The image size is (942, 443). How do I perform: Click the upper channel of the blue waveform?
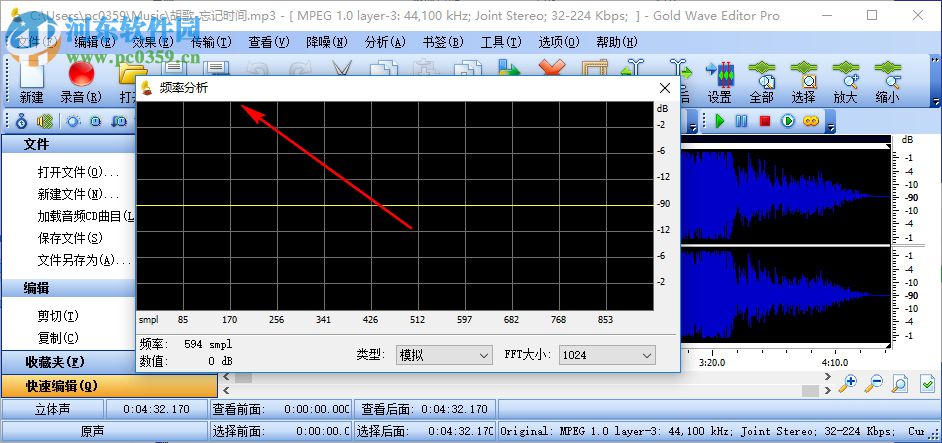tap(785, 196)
